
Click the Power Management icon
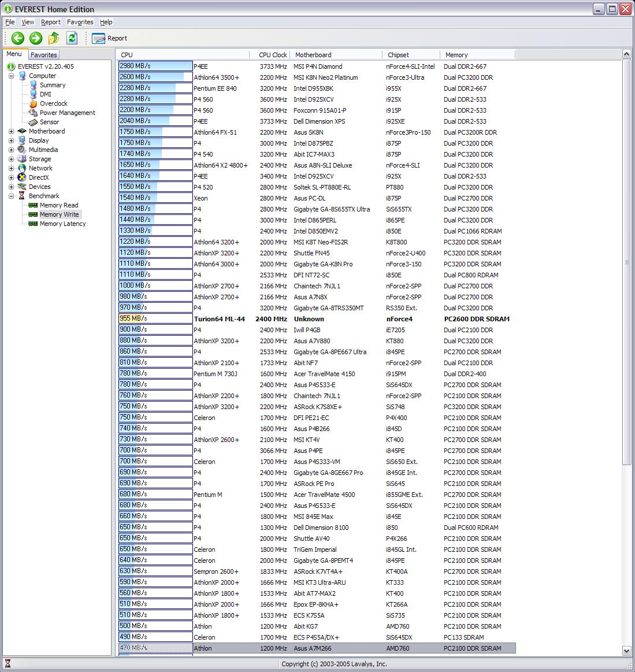[x=33, y=113]
